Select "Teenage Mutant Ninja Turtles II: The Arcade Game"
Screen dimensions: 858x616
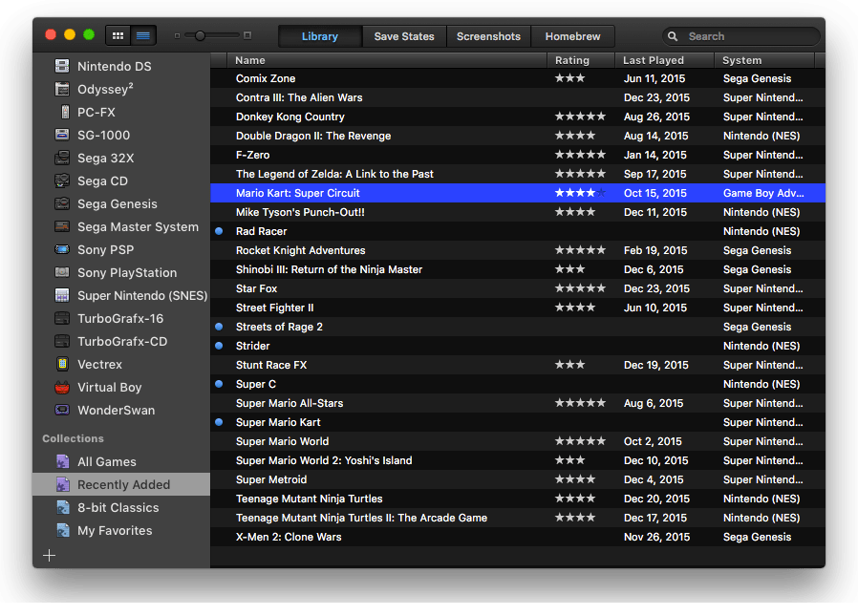tap(518, 518)
